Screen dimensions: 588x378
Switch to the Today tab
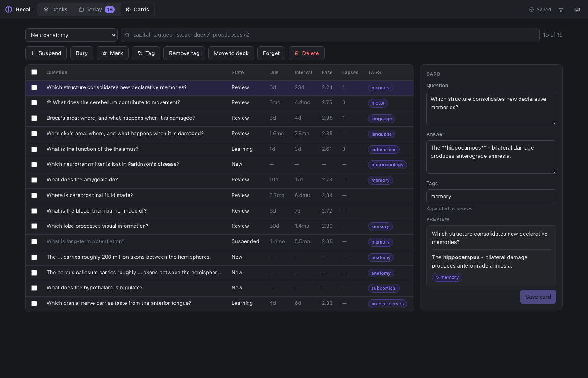[x=97, y=9]
